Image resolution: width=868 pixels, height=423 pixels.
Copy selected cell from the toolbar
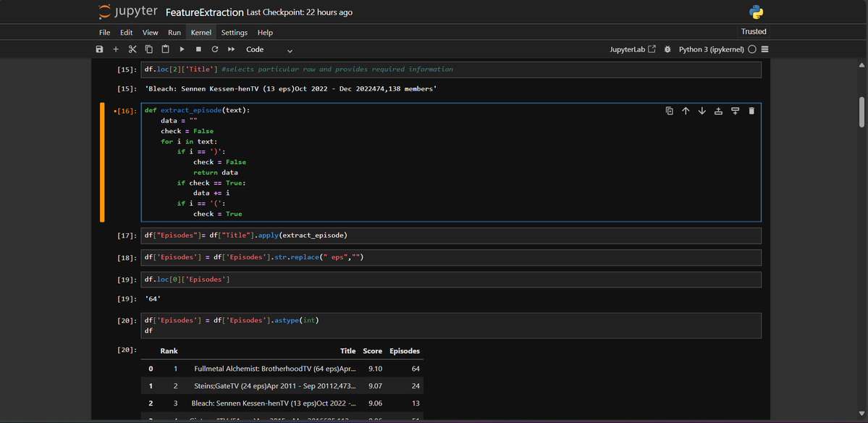[149, 49]
